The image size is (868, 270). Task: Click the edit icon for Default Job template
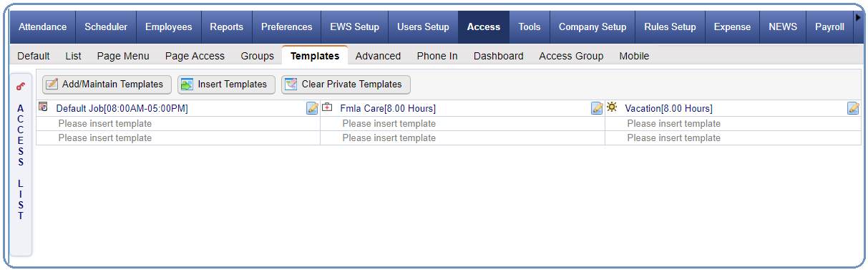[x=312, y=108]
